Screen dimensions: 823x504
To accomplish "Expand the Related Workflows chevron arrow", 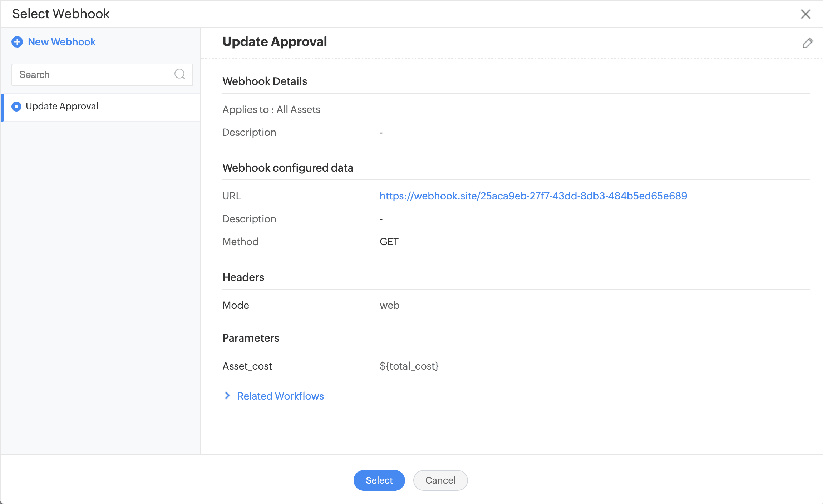I will (227, 395).
